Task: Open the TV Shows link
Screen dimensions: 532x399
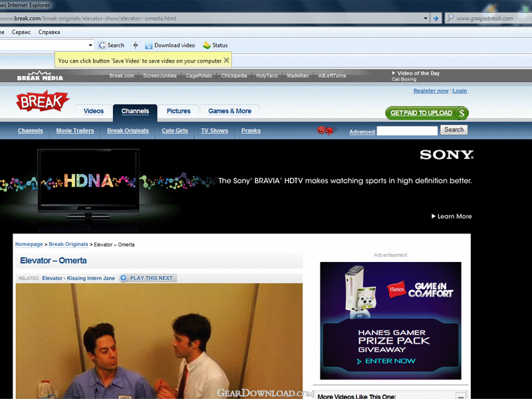Action: pyautogui.click(x=214, y=130)
